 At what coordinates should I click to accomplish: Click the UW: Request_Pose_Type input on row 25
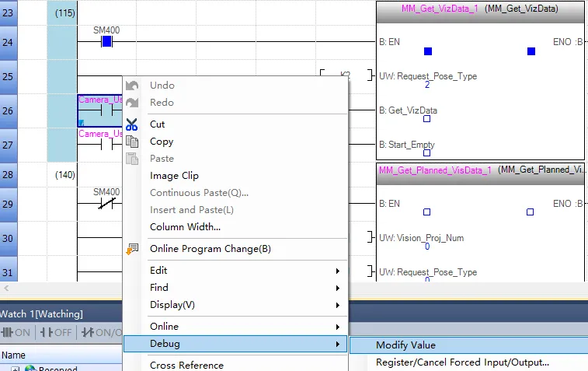click(x=428, y=76)
